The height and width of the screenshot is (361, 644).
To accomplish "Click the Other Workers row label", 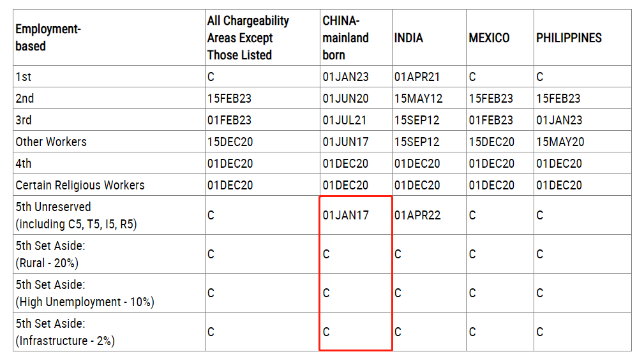I will (51, 142).
